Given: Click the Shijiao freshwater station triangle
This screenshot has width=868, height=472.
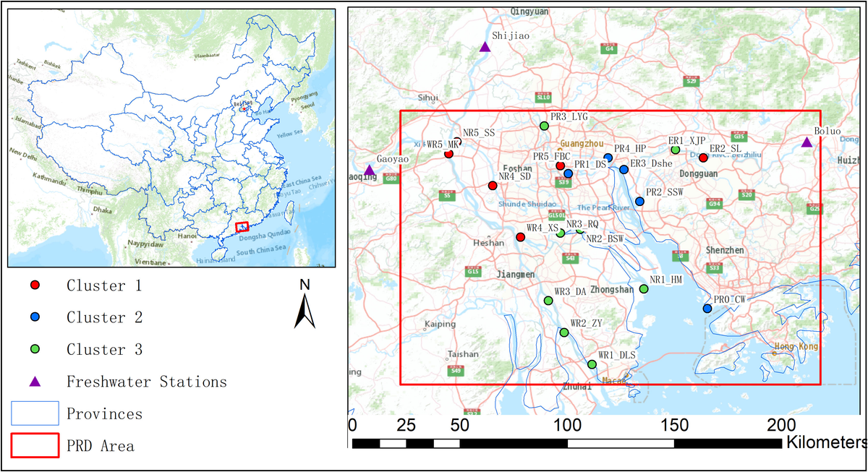Looking at the screenshot, I should 483,46.
